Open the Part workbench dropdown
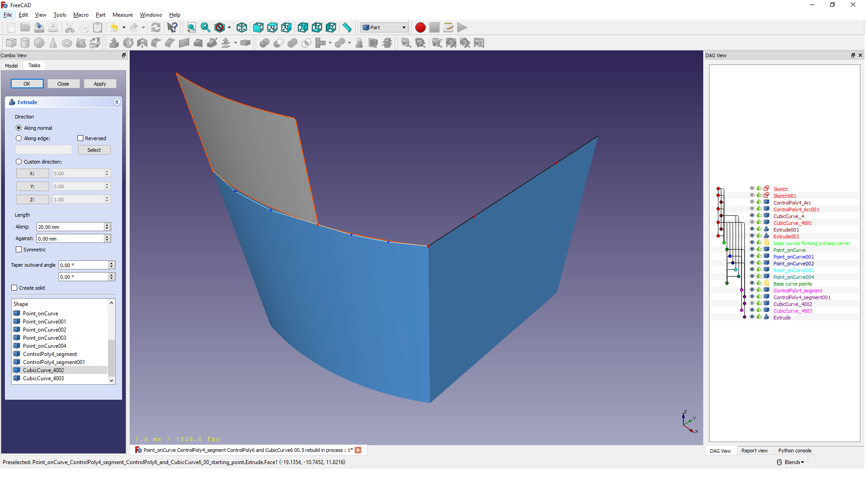Screen dimensions: 868x492 point(384,27)
